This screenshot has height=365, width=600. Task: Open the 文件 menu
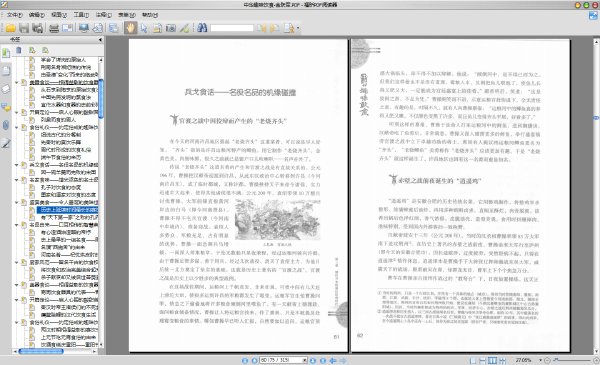point(14,15)
